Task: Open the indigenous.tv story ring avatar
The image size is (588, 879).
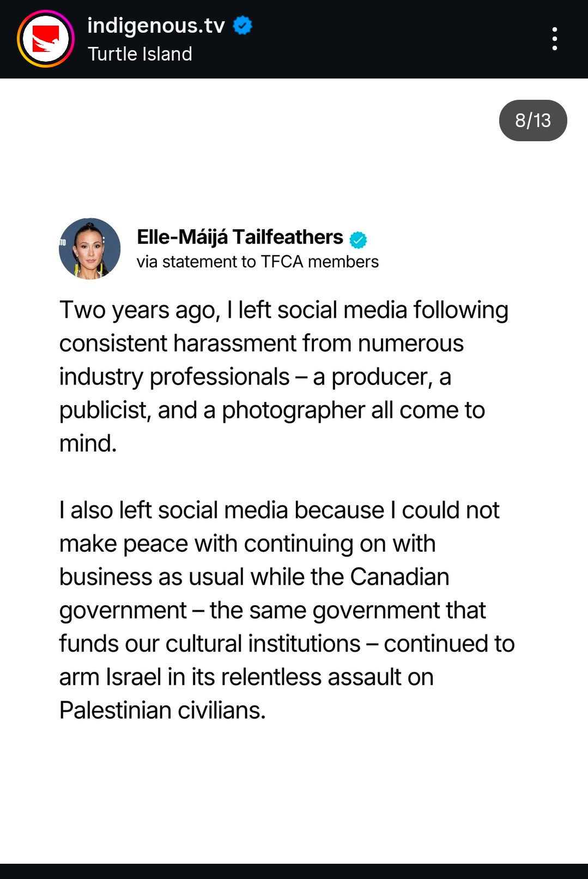Action: pyautogui.click(x=46, y=39)
